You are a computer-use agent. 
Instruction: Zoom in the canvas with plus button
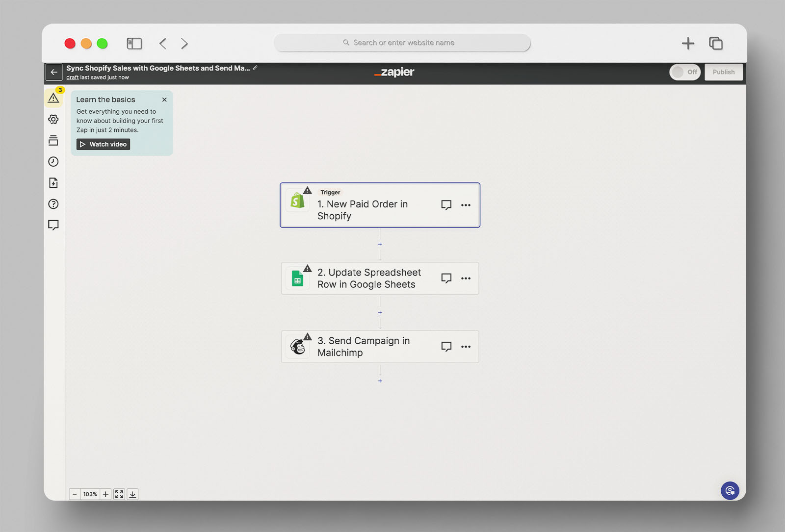coord(105,494)
